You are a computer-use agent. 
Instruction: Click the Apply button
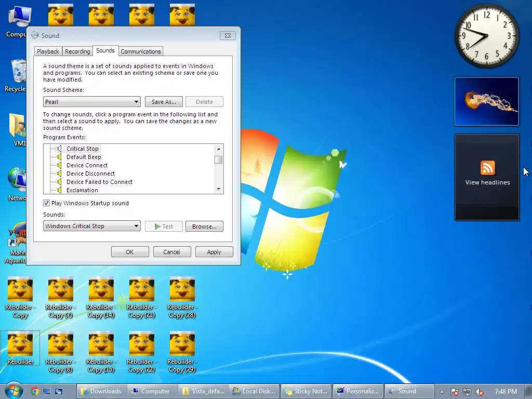214,252
